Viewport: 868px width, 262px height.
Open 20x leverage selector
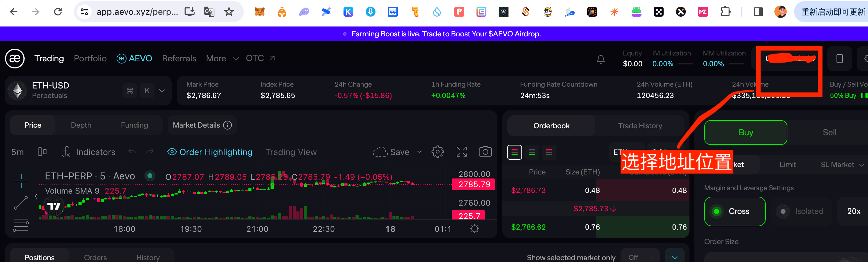(853, 211)
